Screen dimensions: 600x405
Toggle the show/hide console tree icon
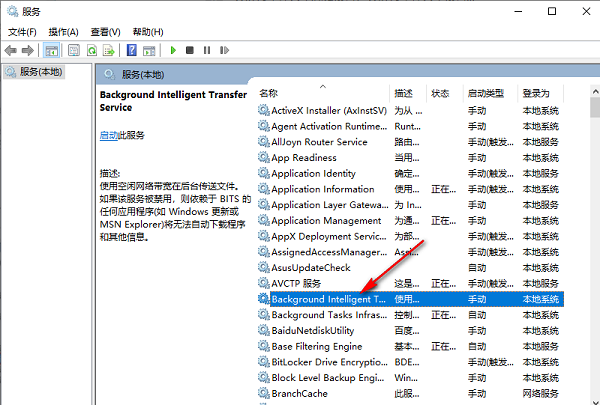click(51, 50)
